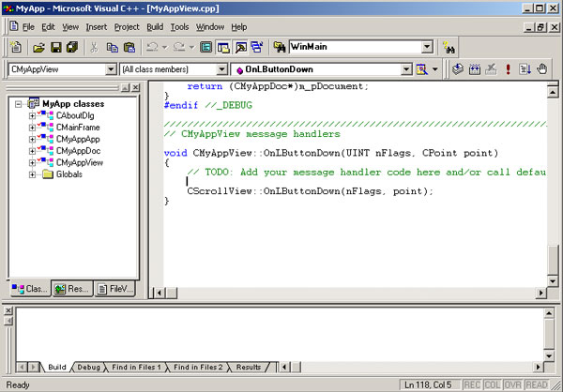
Task: Open the WinMain find combo dropdown
Action: click(427, 47)
